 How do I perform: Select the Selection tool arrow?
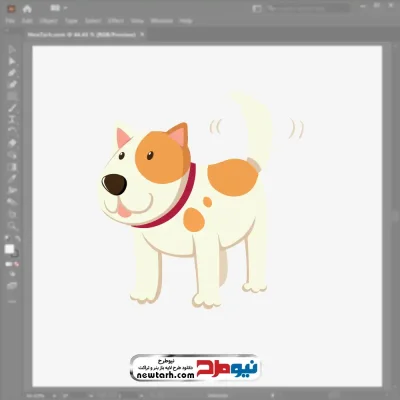tap(12, 50)
